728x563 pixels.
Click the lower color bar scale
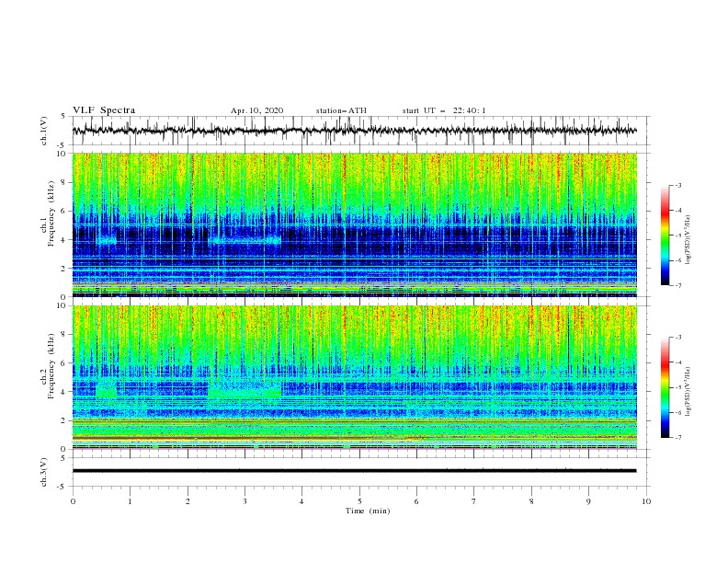665,387
